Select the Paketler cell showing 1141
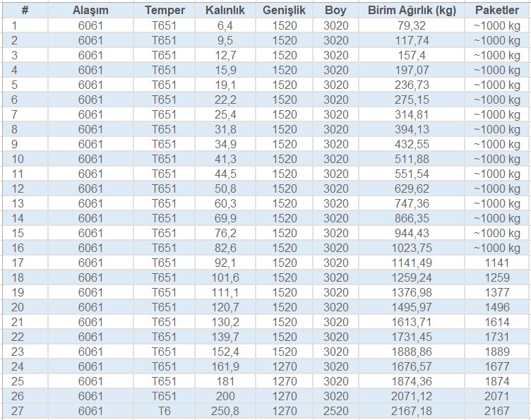Screen dimensions: 531x420 coord(497,263)
